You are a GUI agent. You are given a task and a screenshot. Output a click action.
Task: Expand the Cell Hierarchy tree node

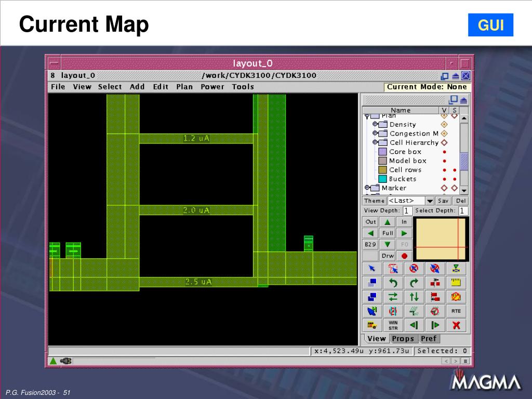(375, 142)
